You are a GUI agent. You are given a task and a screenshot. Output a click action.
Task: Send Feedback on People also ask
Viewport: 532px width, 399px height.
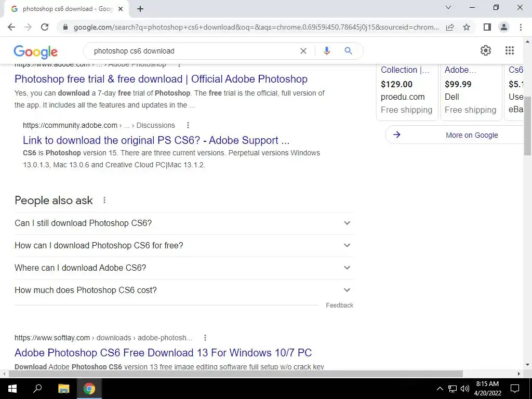point(340,305)
